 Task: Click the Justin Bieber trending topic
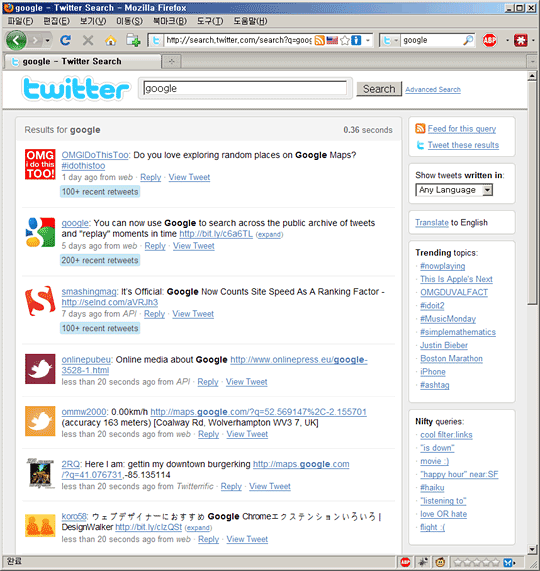(444, 346)
